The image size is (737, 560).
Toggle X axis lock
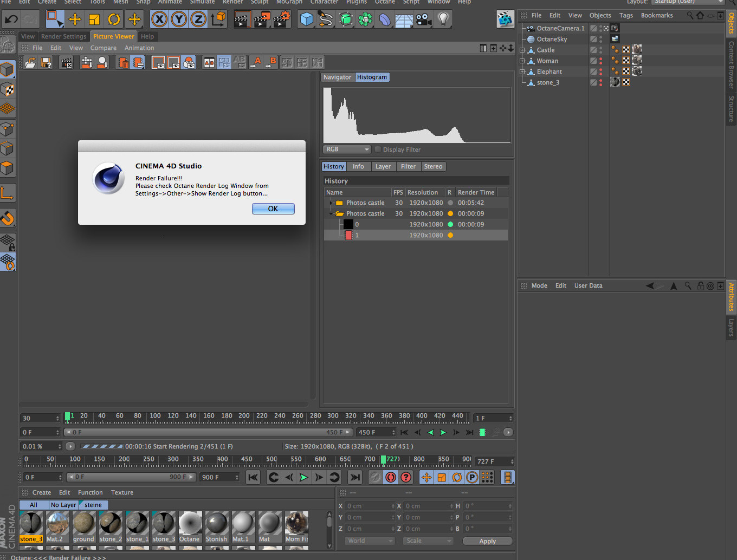pos(159,19)
